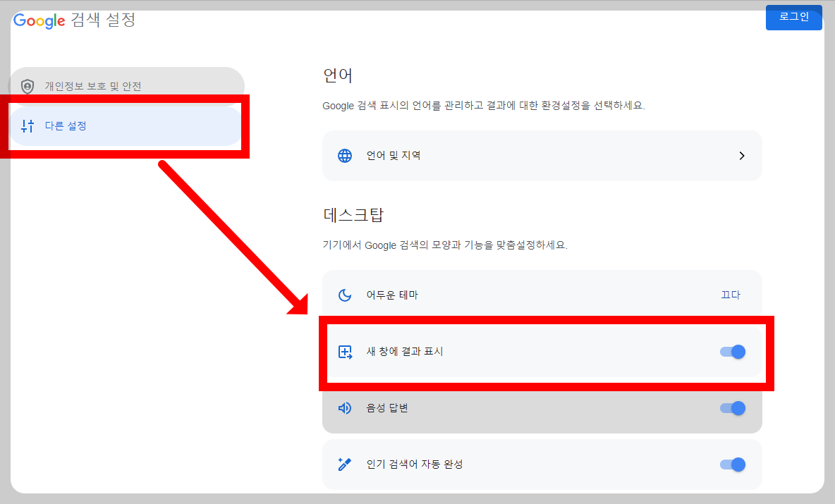Click the open-in-new-window icon beside 새 창에 결과 표시
Image resolution: width=835 pixels, height=504 pixels.
(345, 351)
